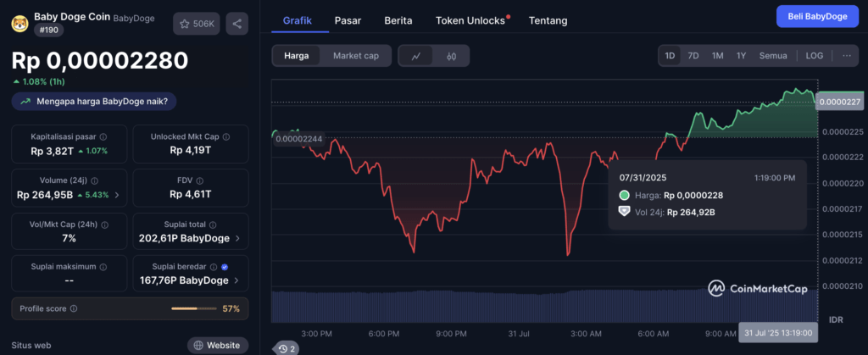Click info icon next to Suplai total
Image resolution: width=868 pixels, height=355 pixels.
tap(213, 225)
